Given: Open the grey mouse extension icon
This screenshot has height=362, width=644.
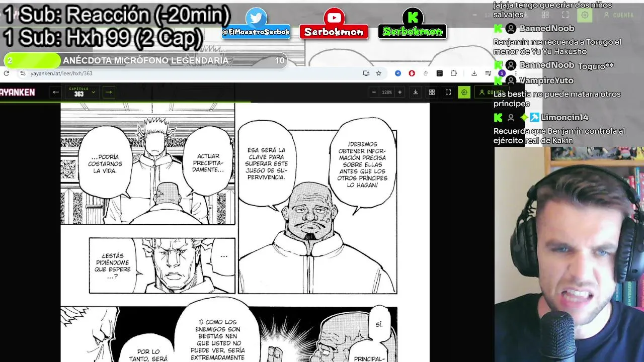Looking at the screenshot, I should click(426, 73).
